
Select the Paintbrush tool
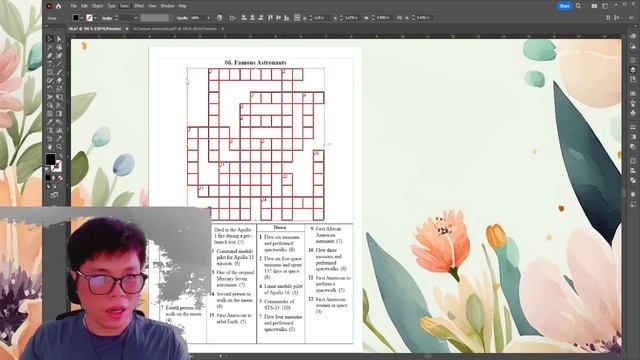[59, 72]
